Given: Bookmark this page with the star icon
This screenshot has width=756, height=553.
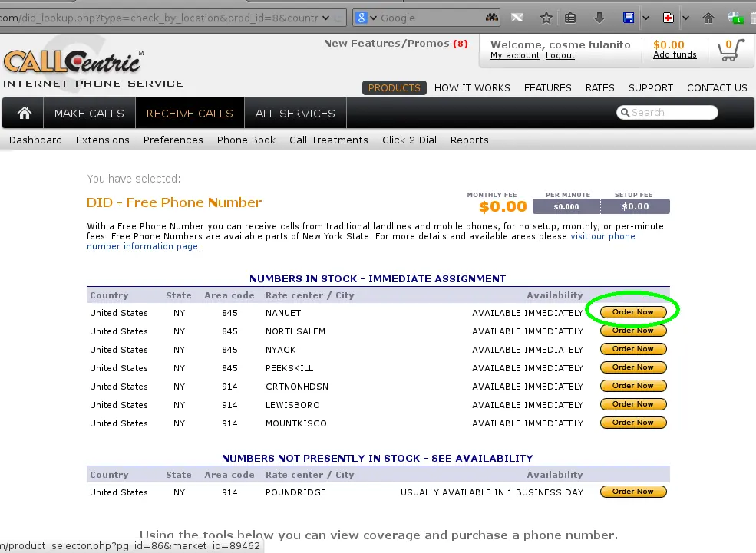Looking at the screenshot, I should pyautogui.click(x=546, y=17).
